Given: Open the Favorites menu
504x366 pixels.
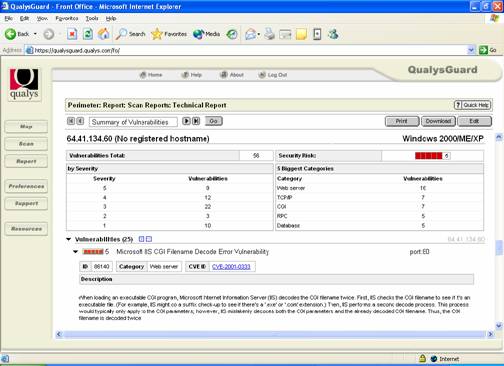Looking at the screenshot, I should (67, 18).
